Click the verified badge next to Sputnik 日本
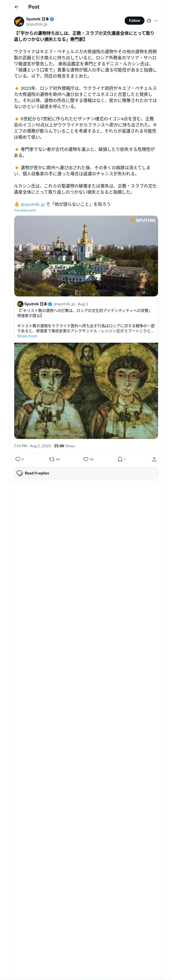The image size is (172, 980). [52, 19]
